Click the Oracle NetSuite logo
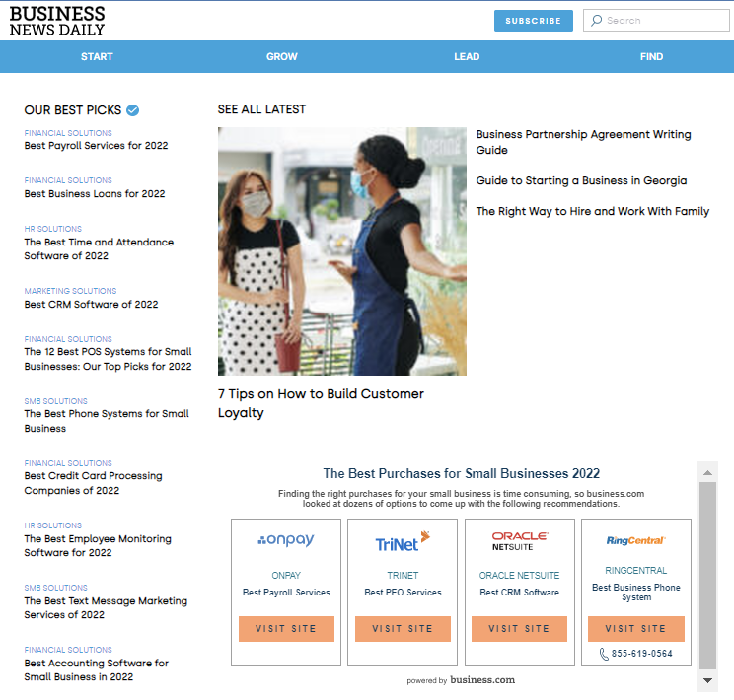Image resolution: width=734 pixels, height=700 pixels. [x=519, y=541]
